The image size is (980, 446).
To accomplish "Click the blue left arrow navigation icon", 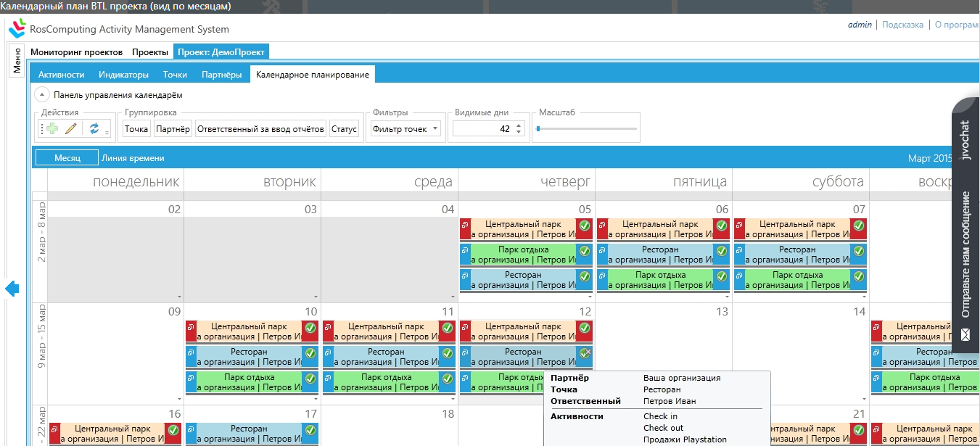I will click(11, 289).
